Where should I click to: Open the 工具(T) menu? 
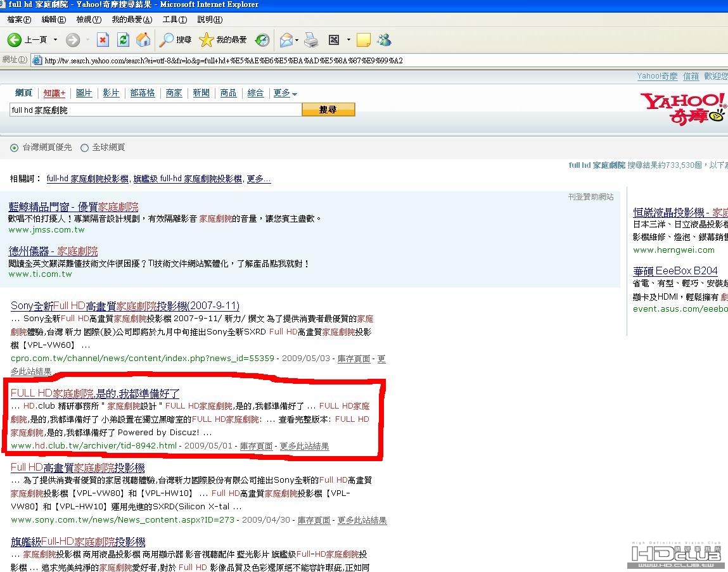click(175, 20)
